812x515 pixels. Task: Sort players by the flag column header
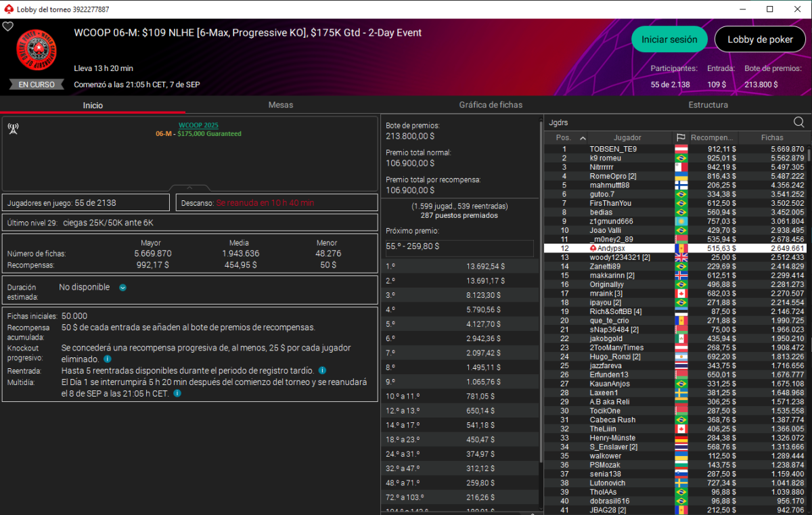[x=681, y=138]
